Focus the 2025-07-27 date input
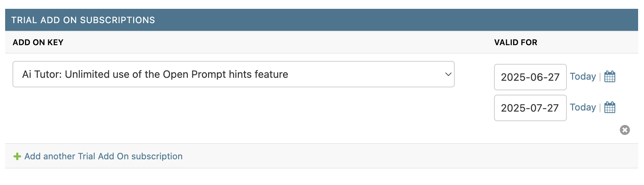644x185 pixels. tap(530, 108)
